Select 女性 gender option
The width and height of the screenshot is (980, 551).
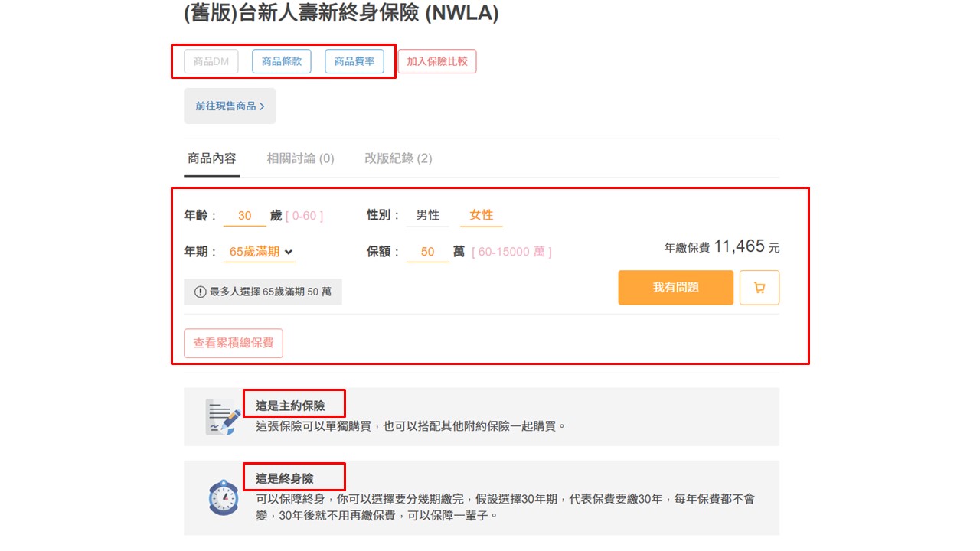pyautogui.click(x=482, y=215)
